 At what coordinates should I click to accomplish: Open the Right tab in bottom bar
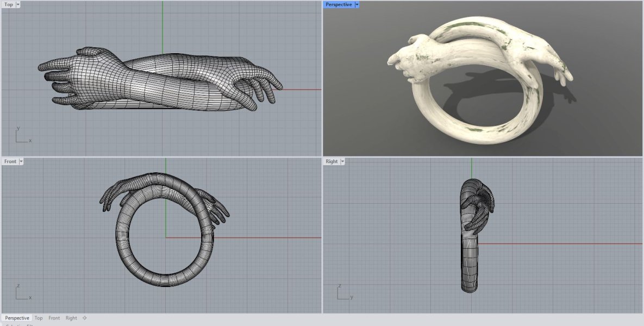tap(71, 318)
